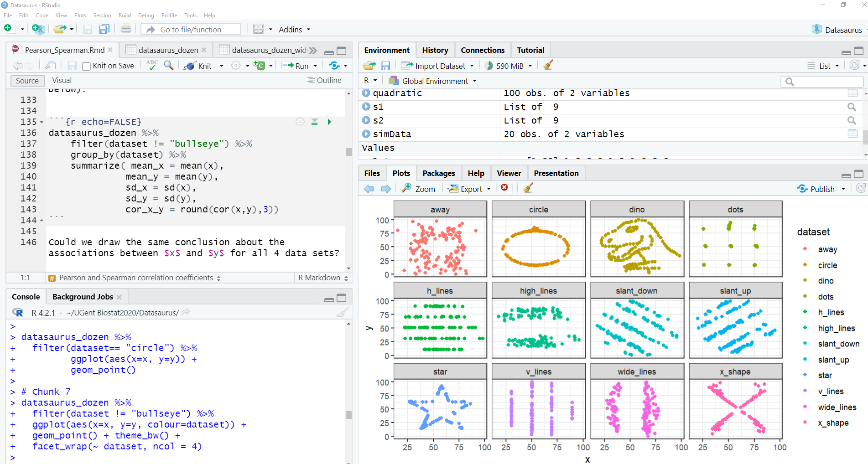Switch editor to Visual mode
This screenshot has width=868, height=464.
[x=62, y=81]
